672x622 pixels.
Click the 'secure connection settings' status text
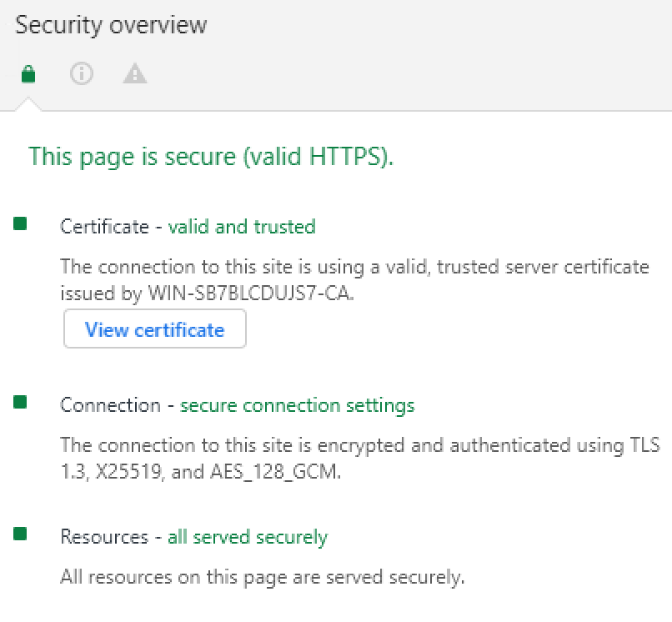coord(298,405)
